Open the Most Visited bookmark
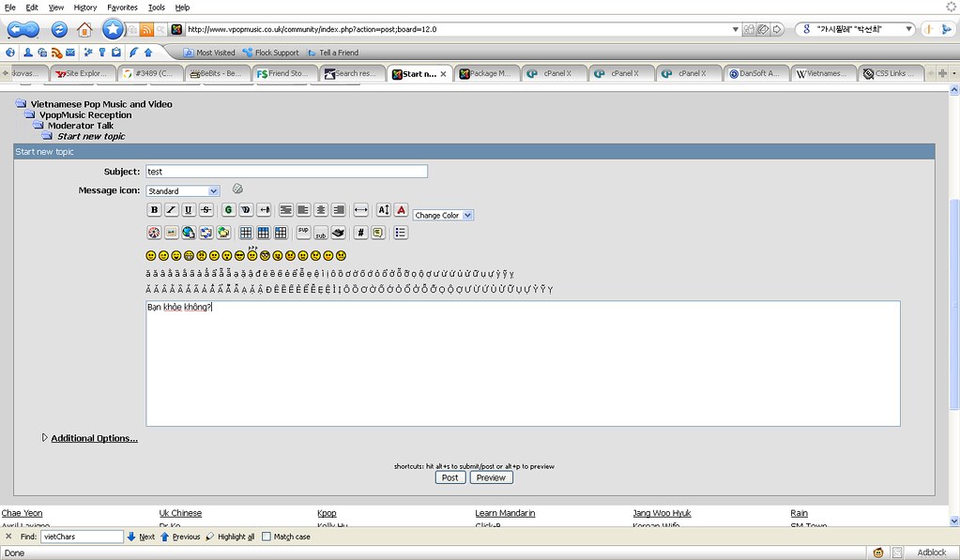 (209, 53)
